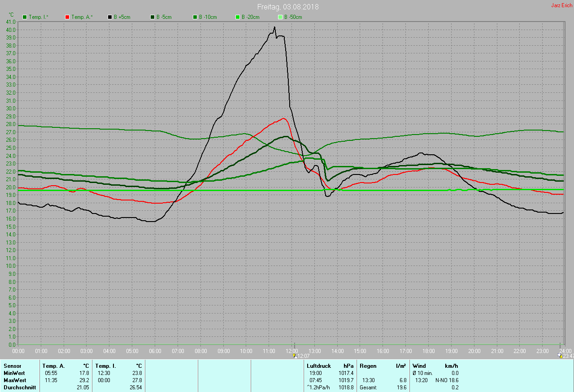574x392 pixels.
Task: Select the "B -5cm" legend label
Action: tap(164, 17)
